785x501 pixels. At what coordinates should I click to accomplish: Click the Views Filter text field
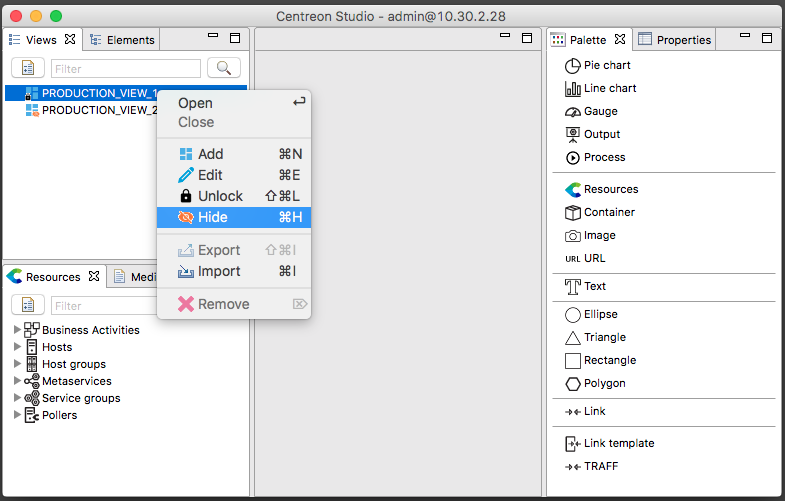pyautogui.click(x=126, y=69)
